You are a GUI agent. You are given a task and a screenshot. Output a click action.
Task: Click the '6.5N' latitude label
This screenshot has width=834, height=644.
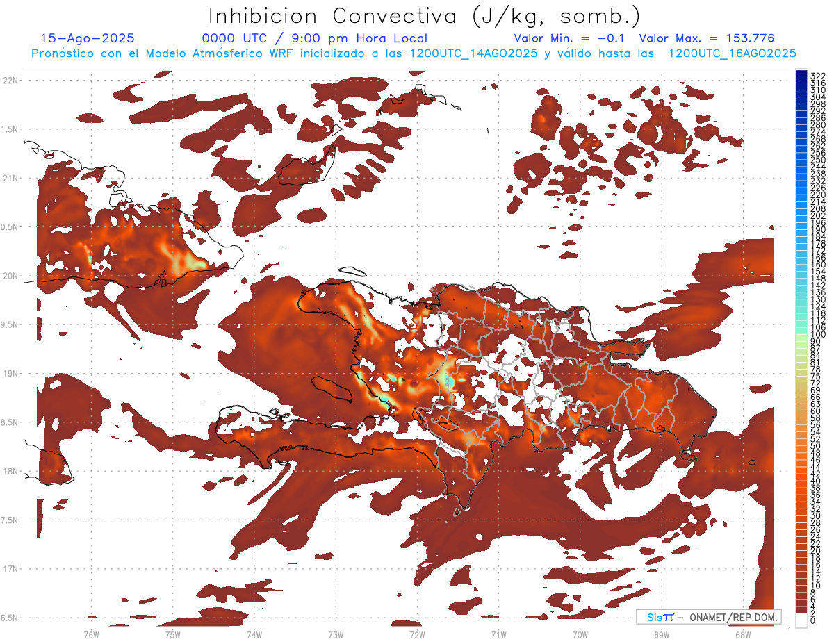(10, 618)
